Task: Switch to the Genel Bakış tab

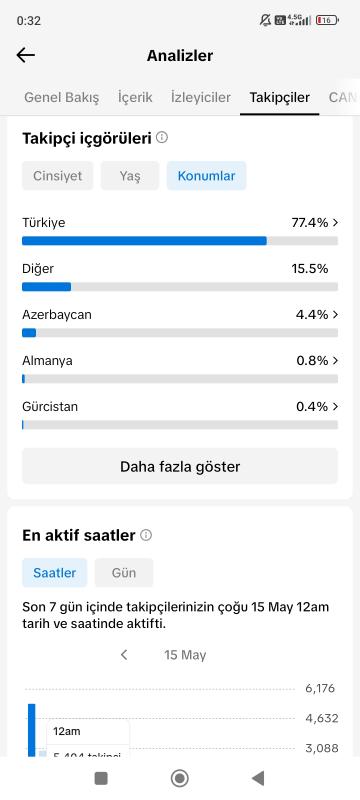Action: [x=62, y=97]
